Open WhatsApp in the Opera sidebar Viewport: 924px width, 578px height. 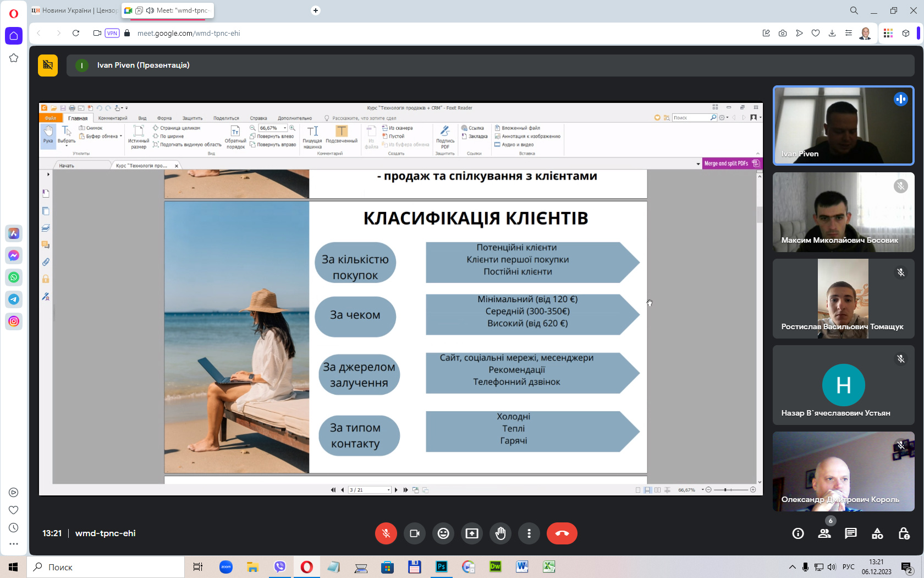[14, 277]
